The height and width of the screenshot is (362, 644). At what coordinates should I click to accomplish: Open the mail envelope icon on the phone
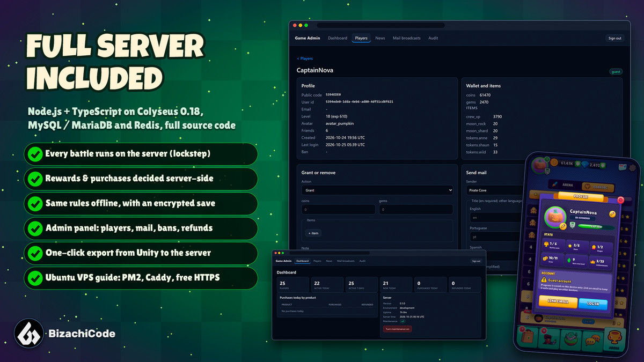point(622,167)
